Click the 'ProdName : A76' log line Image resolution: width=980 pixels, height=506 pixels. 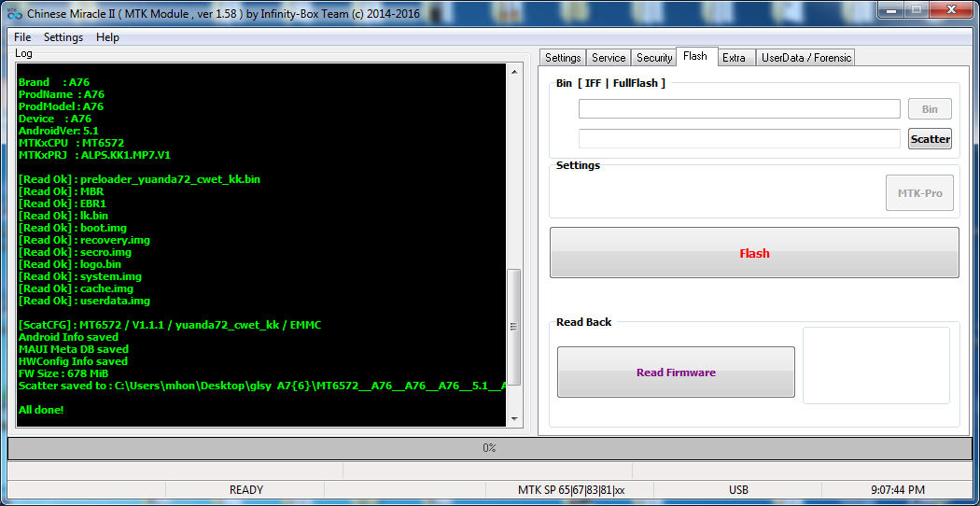click(62, 94)
